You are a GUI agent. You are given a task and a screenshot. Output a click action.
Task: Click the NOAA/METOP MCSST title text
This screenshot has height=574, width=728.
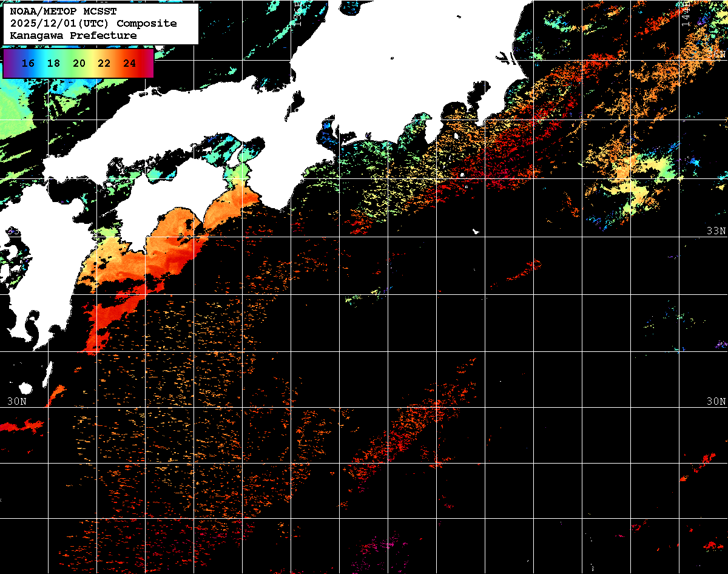pos(63,11)
